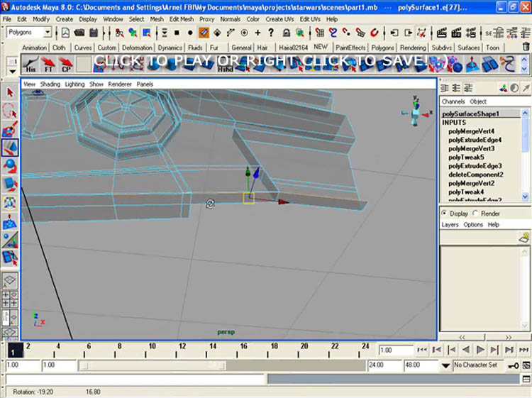
Task: Select the Display radio button
Action: click(445, 214)
